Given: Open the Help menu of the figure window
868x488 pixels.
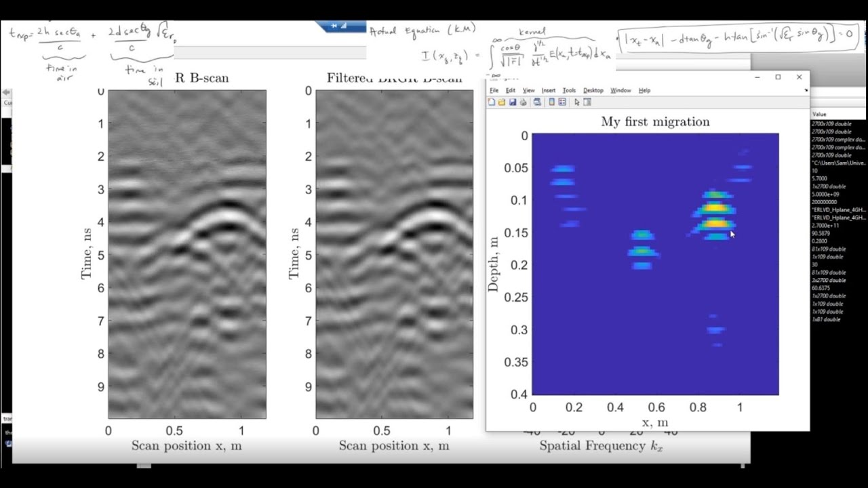Looking at the screenshot, I should click(x=645, y=90).
